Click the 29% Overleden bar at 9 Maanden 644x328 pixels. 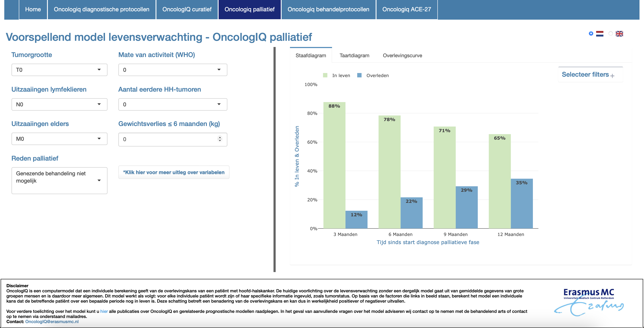click(x=466, y=207)
